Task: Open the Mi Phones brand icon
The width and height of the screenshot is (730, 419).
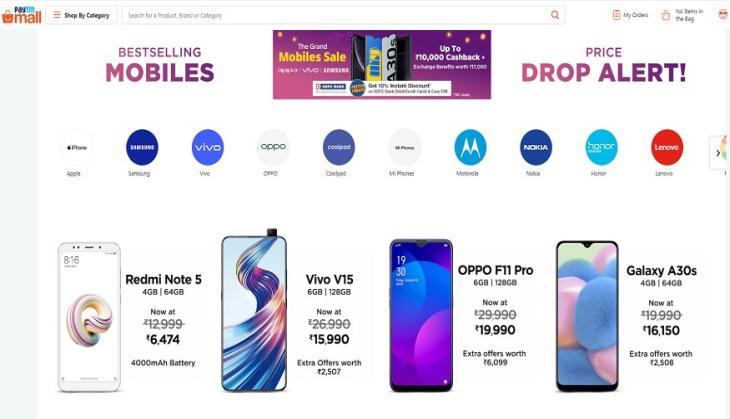Action: pyautogui.click(x=405, y=147)
